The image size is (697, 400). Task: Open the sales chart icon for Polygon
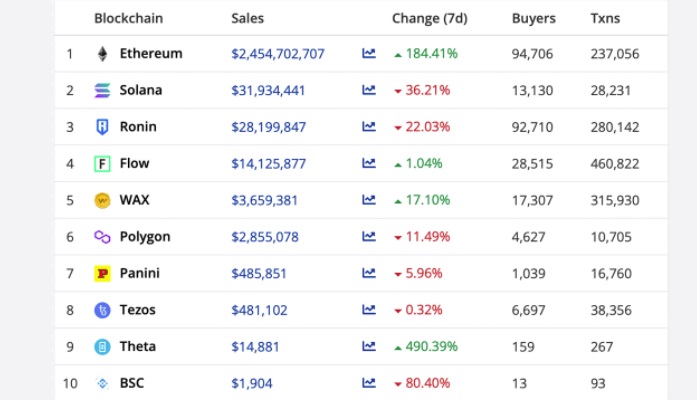coord(369,236)
